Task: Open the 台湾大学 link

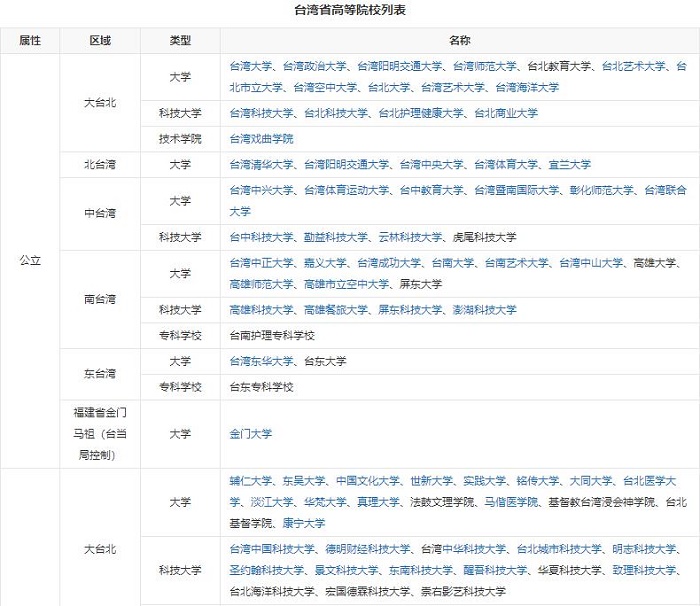Action: pyautogui.click(x=250, y=67)
